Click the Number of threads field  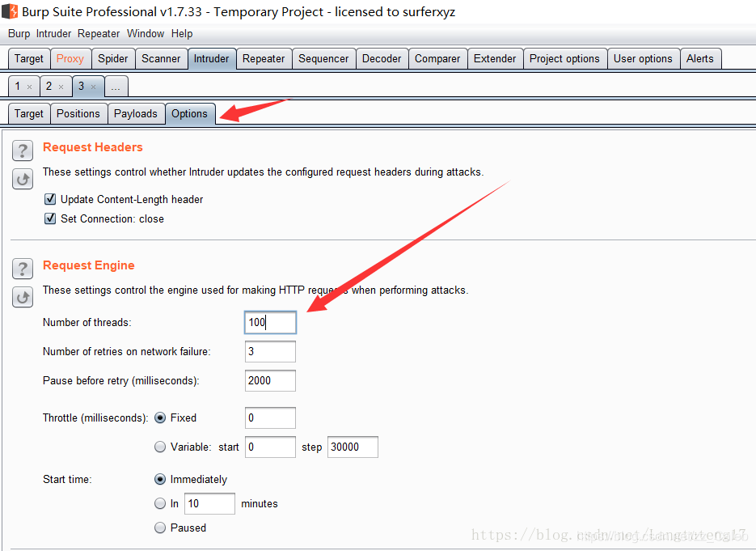click(x=271, y=322)
